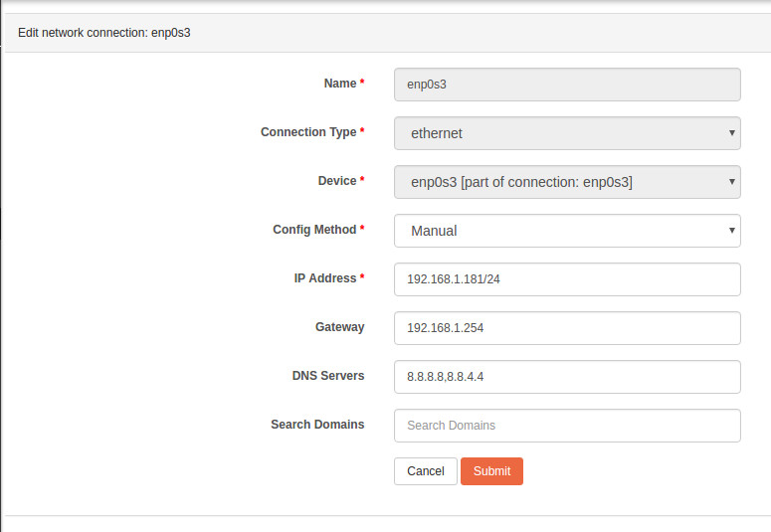Focus the IP Address input field
Screen dimensions: 771x532
[x=567, y=279]
